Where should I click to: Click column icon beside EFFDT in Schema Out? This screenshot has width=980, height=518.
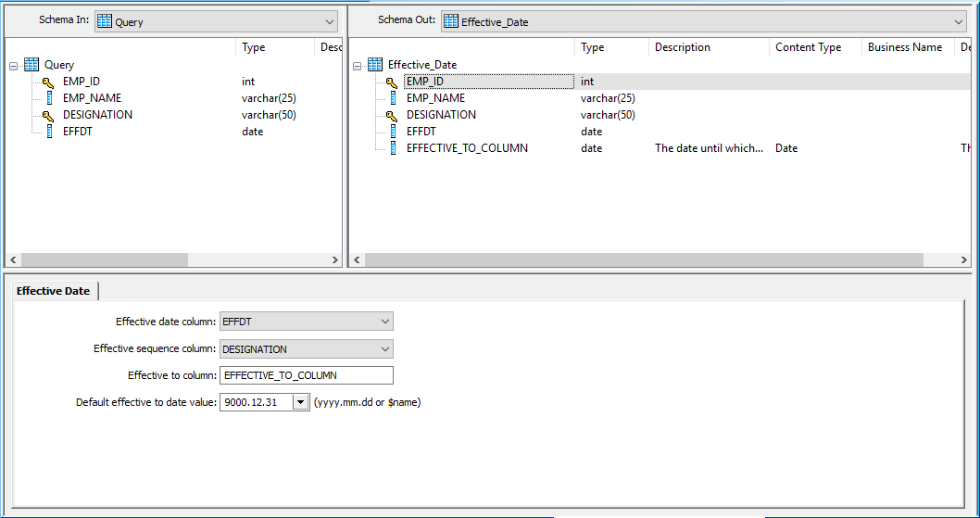click(393, 132)
